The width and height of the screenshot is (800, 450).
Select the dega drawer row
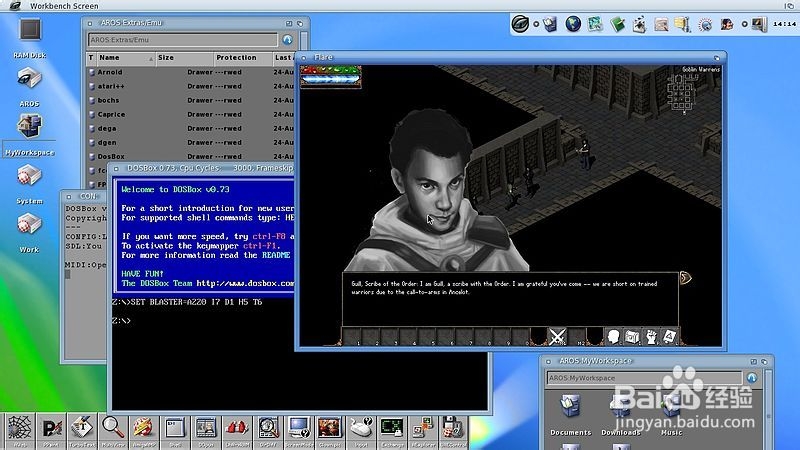tap(191, 129)
